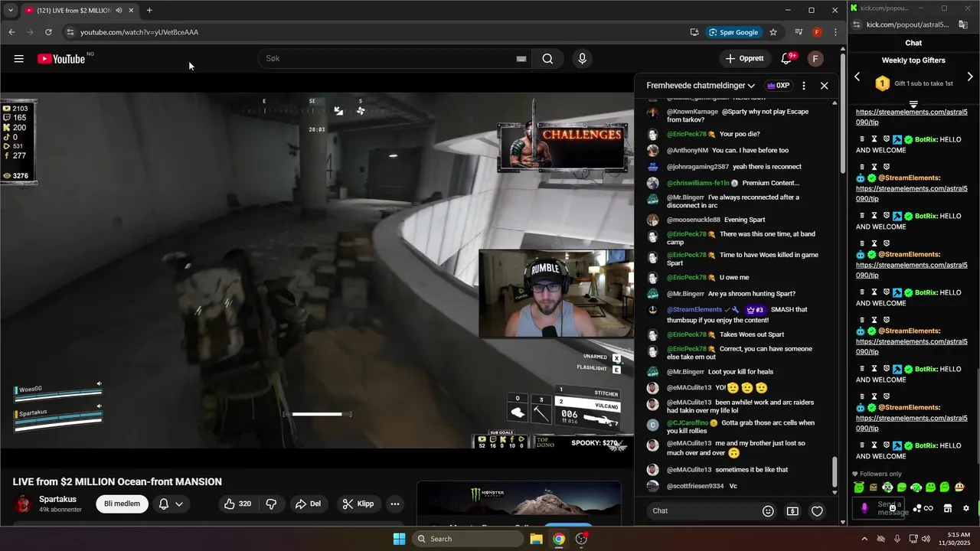This screenshot has height=551, width=980.
Task: Go back in Chrome navigation
Action: 11,32
